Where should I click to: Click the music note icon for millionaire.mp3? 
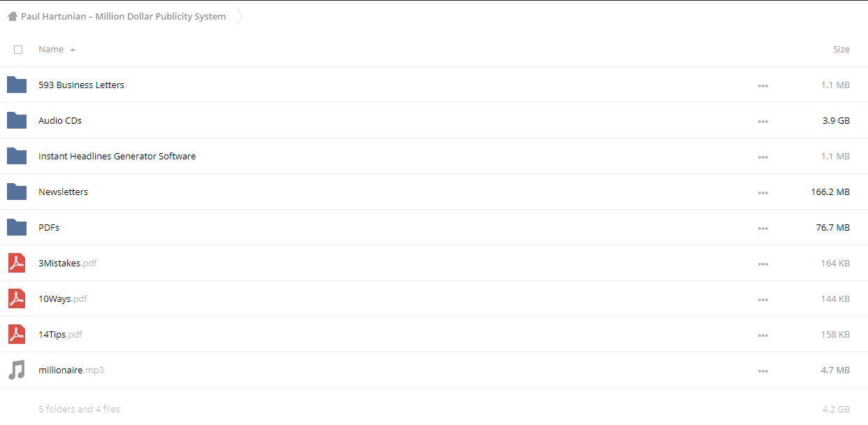(x=17, y=370)
